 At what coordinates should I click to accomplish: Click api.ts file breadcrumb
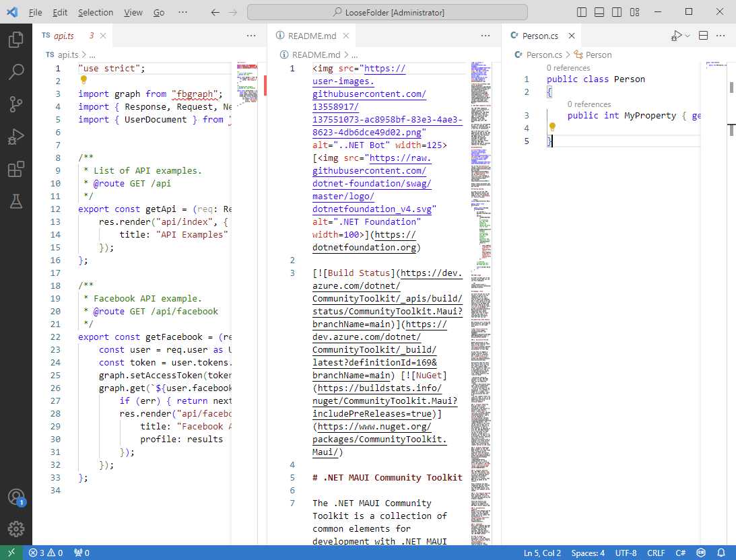coord(63,55)
